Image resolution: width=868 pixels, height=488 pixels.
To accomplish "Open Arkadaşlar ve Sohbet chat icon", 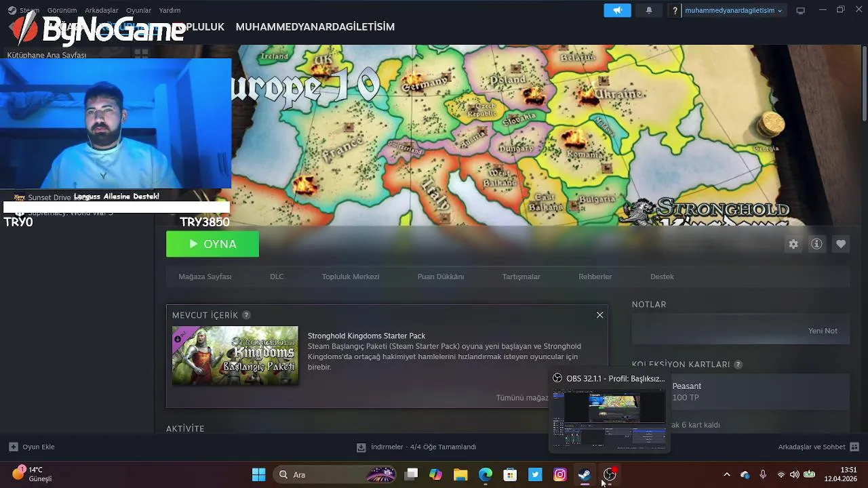I will [x=854, y=447].
